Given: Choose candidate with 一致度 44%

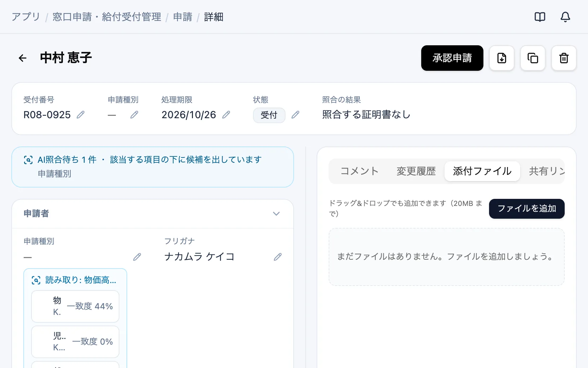Looking at the screenshot, I should tap(75, 306).
